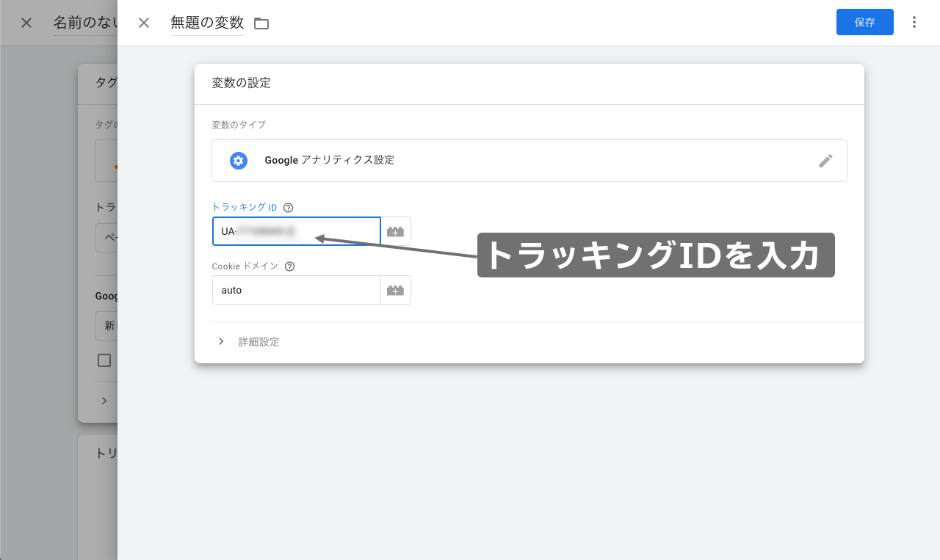Toggle the checkbox in the background tag panel
Image resolution: width=940 pixels, height=560 pixels.
(104, 360)
